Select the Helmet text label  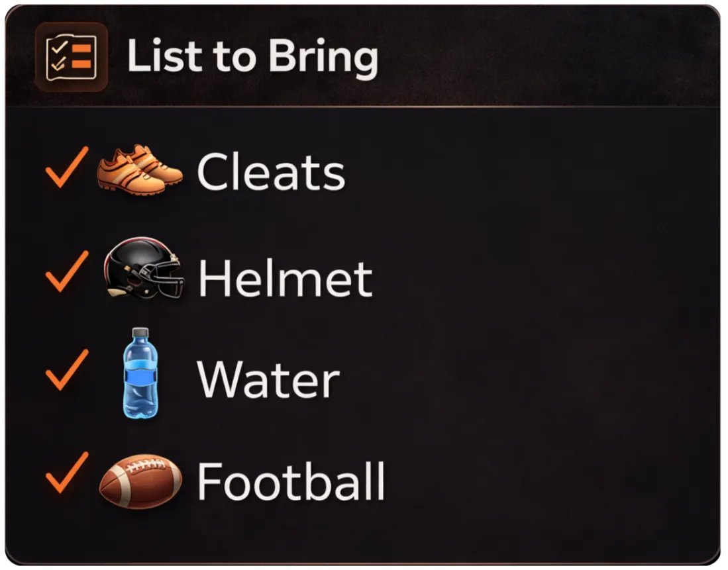pyautogui.click(x=285, y=277)
